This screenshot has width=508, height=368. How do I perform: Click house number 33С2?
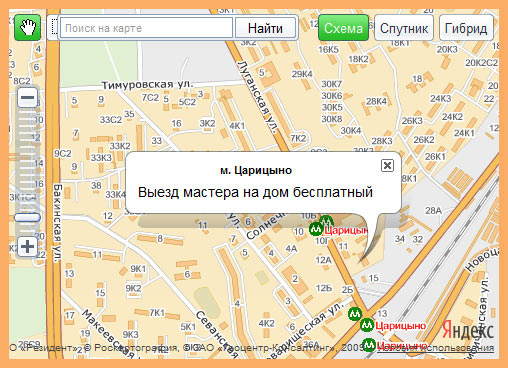[x=111, y=120]
